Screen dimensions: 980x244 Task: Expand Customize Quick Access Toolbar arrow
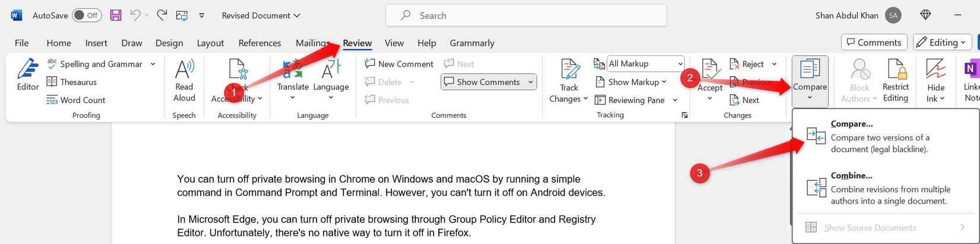click(x=201, y=15)
